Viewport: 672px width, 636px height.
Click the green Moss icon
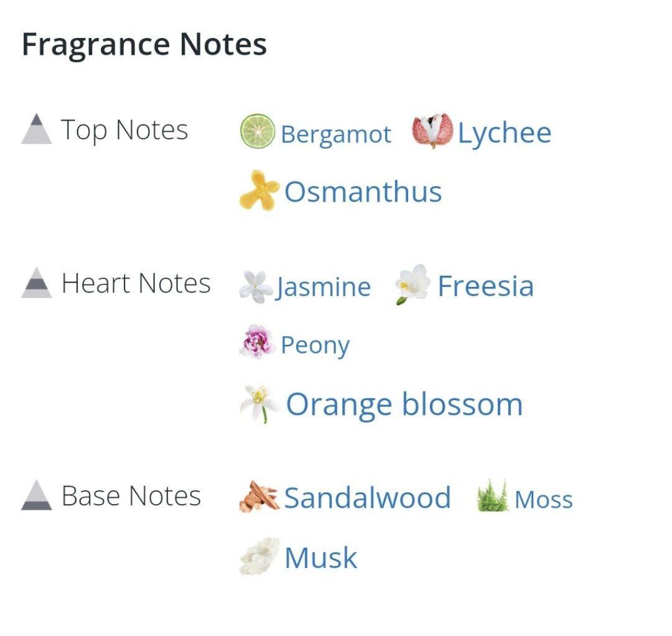[x=492, y=497]
